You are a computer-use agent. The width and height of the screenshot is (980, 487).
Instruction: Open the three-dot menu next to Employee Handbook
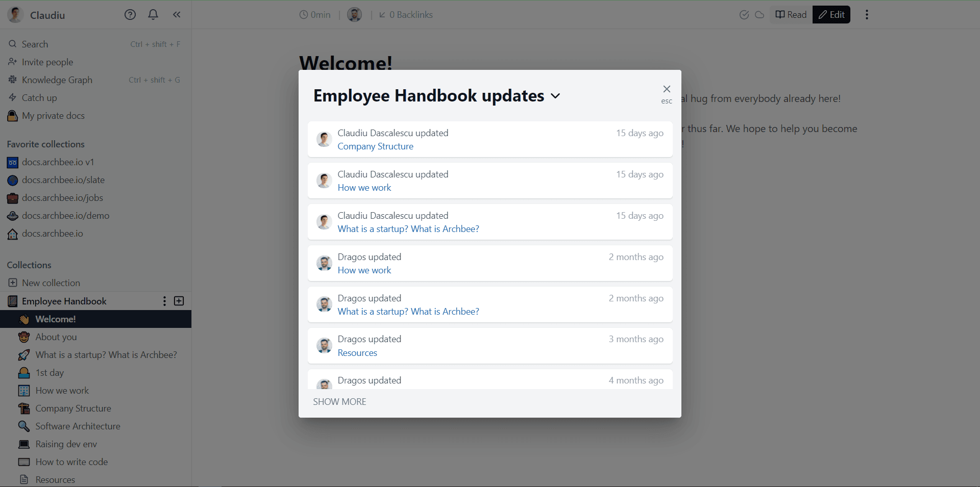(164, 301)
